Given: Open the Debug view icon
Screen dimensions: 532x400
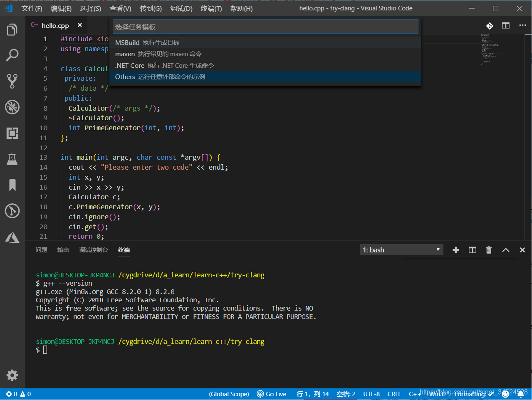Looking at the screenshot, I should coord(12,107).
